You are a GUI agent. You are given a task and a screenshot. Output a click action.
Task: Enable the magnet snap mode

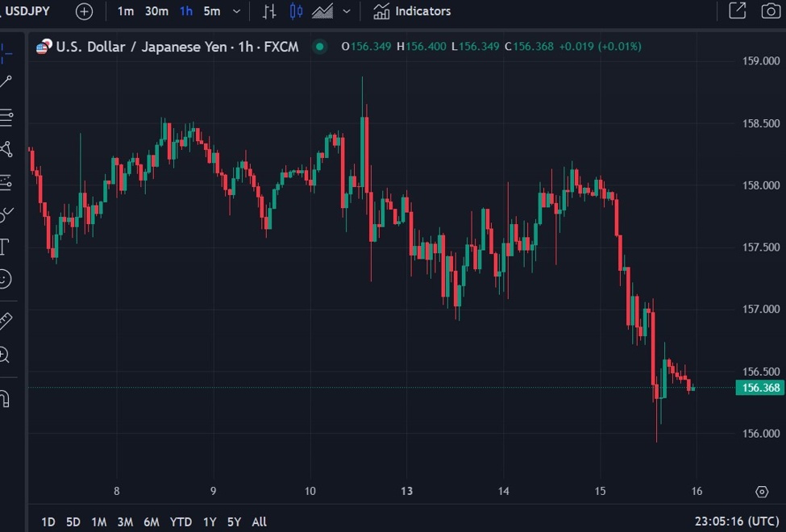point(4,398)
